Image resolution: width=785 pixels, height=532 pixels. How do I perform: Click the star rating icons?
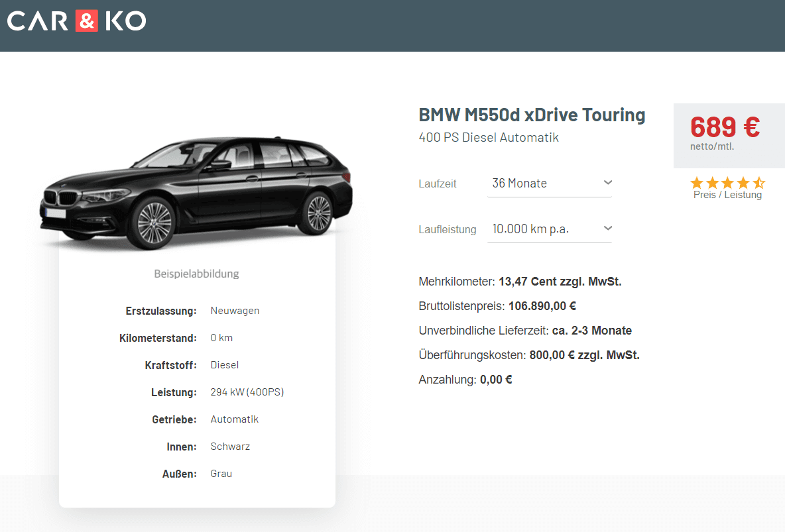(x=727, y=183)
